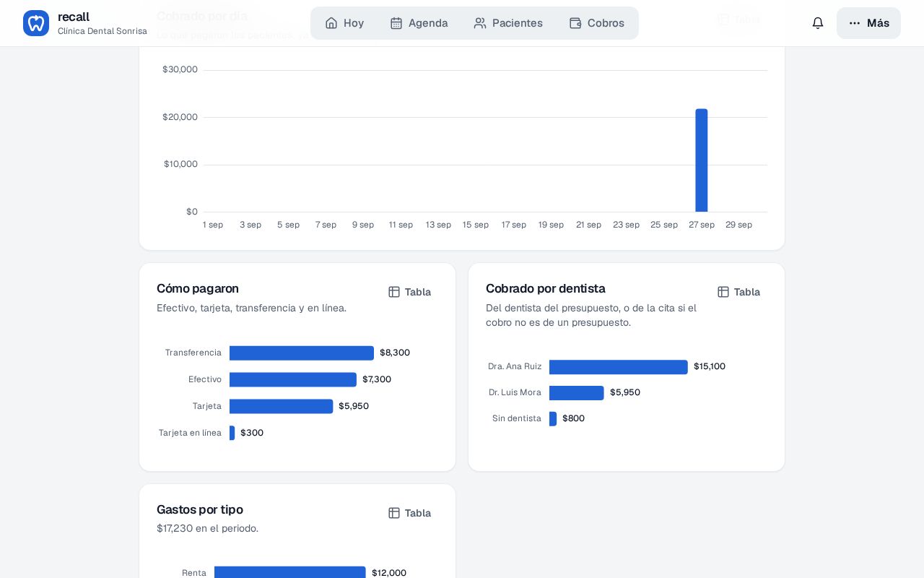Click the "$8,300" Transferencia value

(395, 353)
